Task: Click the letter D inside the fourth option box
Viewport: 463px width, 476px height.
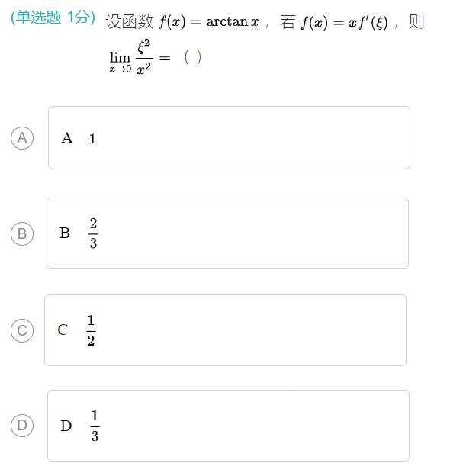Action: 66,426
